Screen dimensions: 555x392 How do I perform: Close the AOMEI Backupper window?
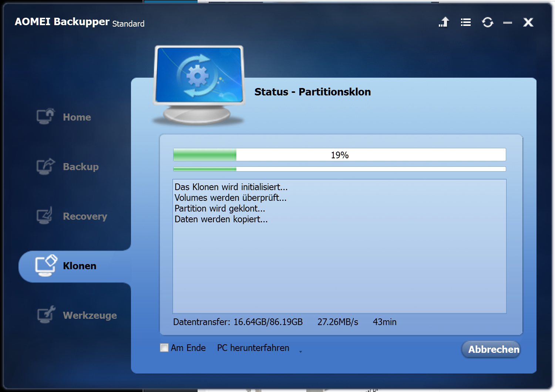pos(528,22)
